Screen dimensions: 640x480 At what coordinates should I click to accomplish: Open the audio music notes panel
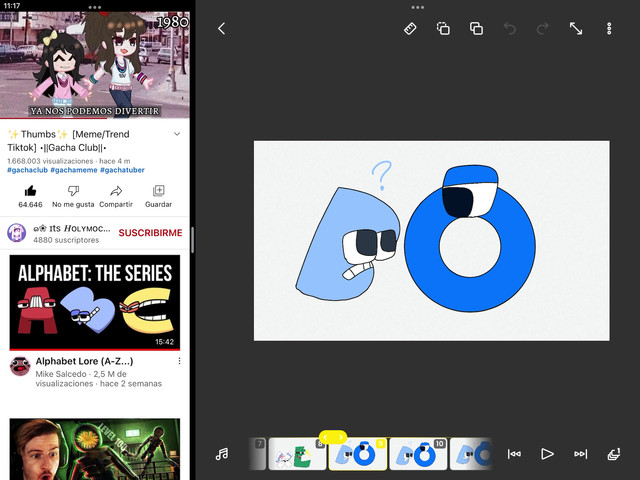[222, 454]
